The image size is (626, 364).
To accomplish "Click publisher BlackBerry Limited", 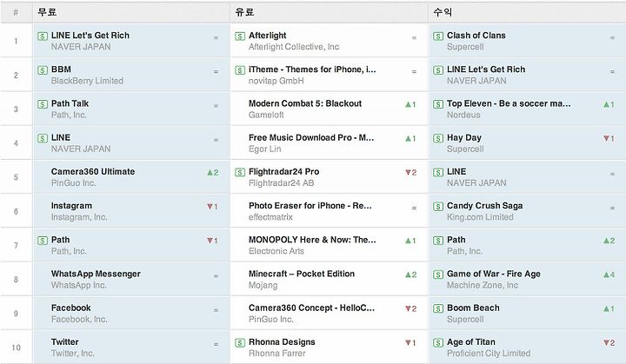I will point(87,81).
